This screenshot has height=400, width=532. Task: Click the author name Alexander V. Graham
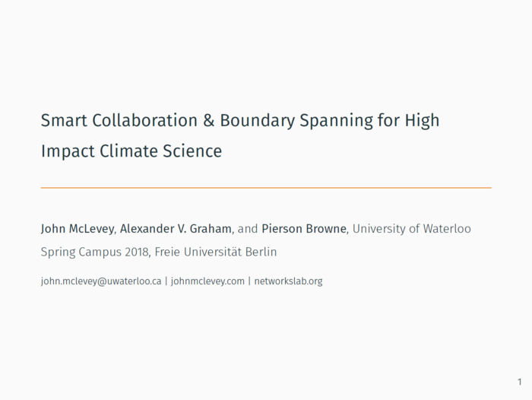[176, 228]
